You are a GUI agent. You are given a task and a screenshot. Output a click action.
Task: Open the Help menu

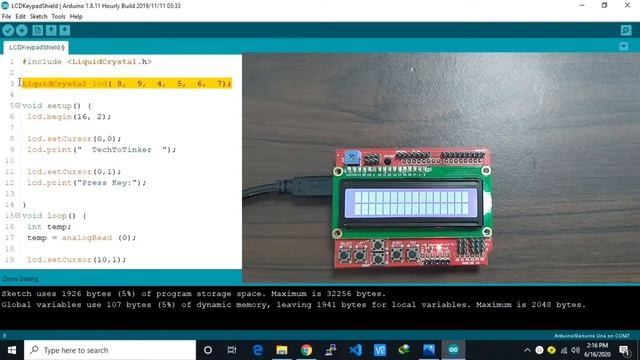click(x=76, y=16)
